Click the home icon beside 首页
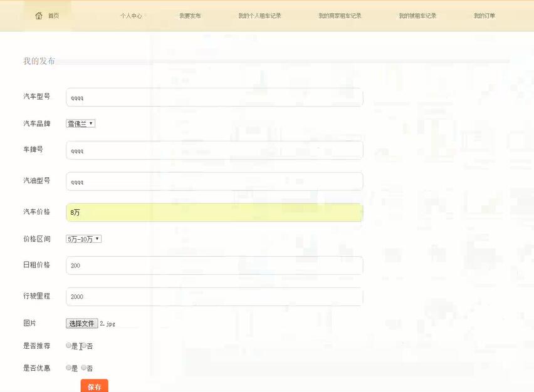 coord(38,14)
